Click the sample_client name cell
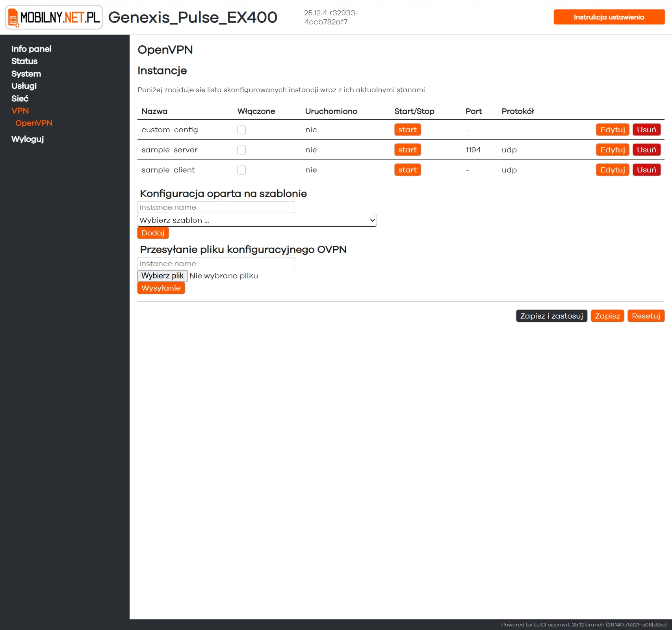The height and width of the screenshot is (630, 672). pos(168,170)
